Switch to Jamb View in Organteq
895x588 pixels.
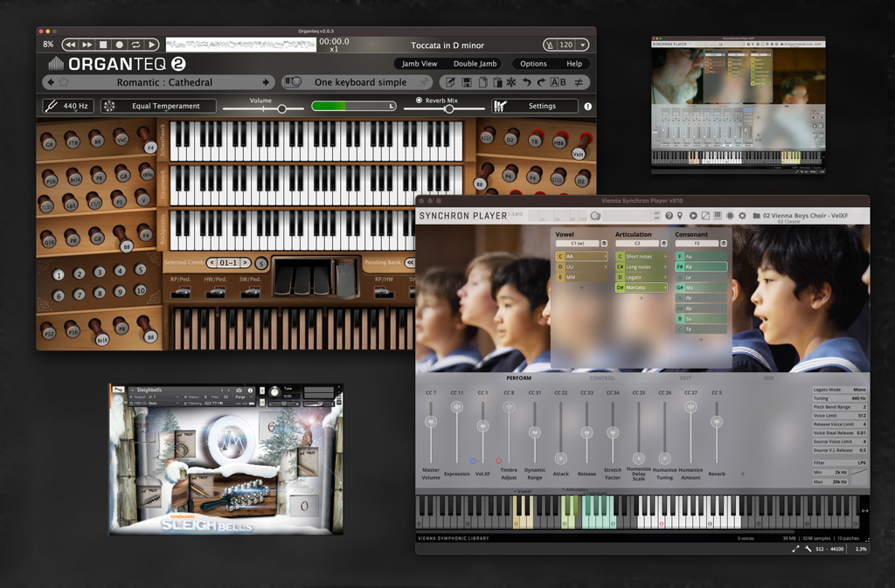pos(419,64)
